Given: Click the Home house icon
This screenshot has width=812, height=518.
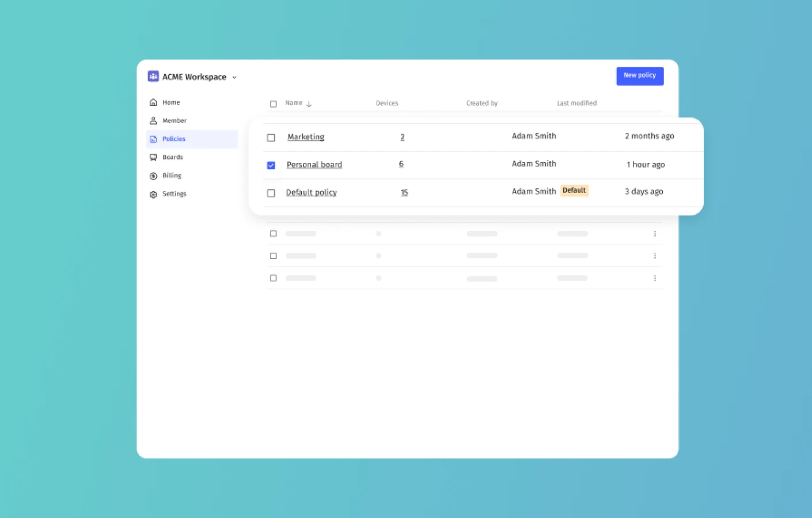Looking at the screenshot, I should [x=153, y=102].
